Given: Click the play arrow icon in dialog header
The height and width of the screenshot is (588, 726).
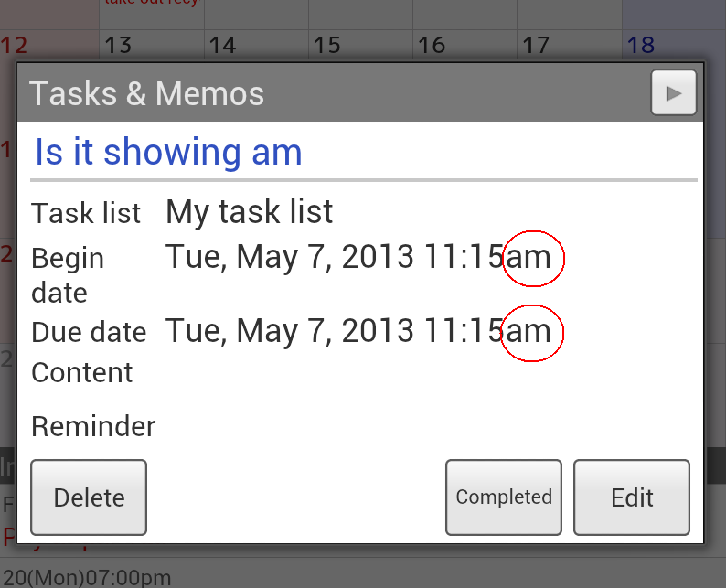Looking at the screenshot, I should point(674,92).
